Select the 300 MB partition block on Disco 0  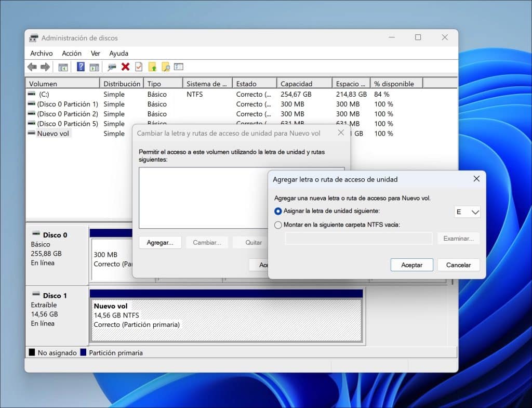[x=112, y=259]
